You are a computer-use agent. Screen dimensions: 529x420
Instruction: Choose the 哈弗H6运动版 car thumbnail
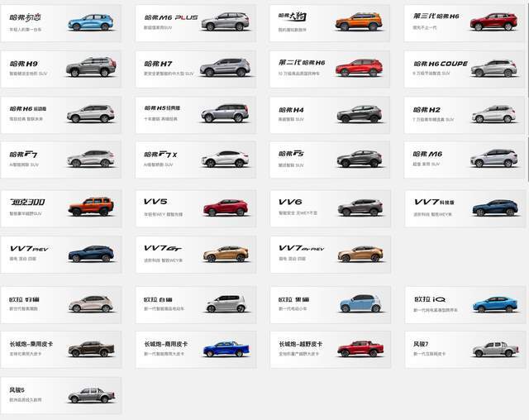(91, 113)
